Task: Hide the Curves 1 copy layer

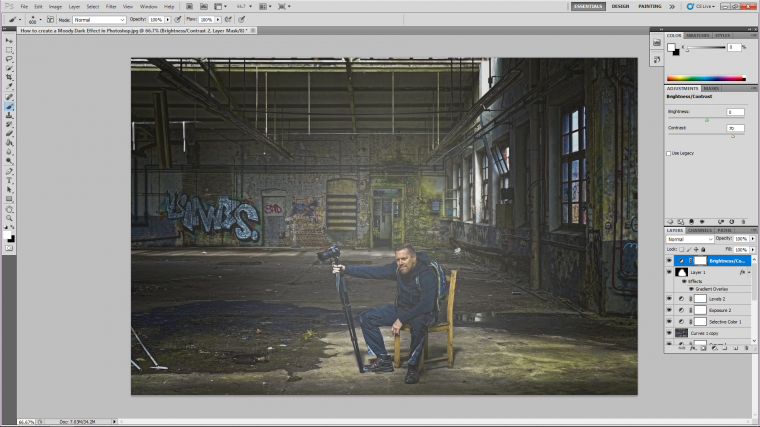Action: 669,333
